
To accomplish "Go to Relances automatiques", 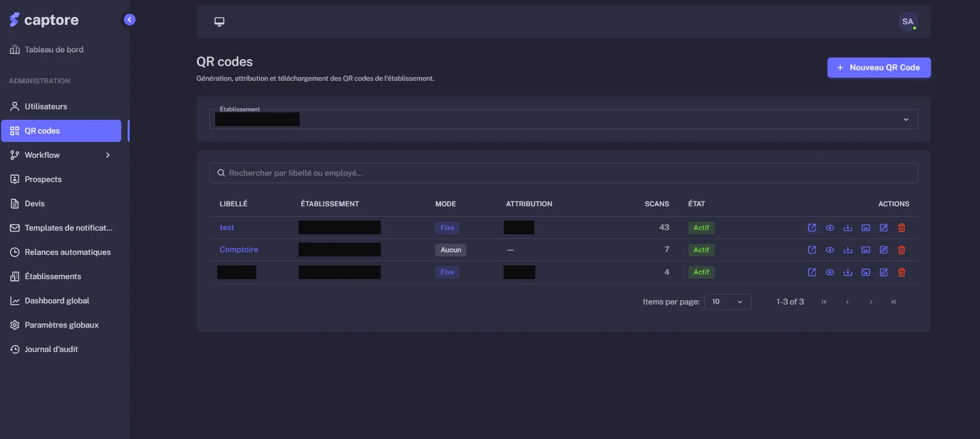I will click(x=61, y=252).
